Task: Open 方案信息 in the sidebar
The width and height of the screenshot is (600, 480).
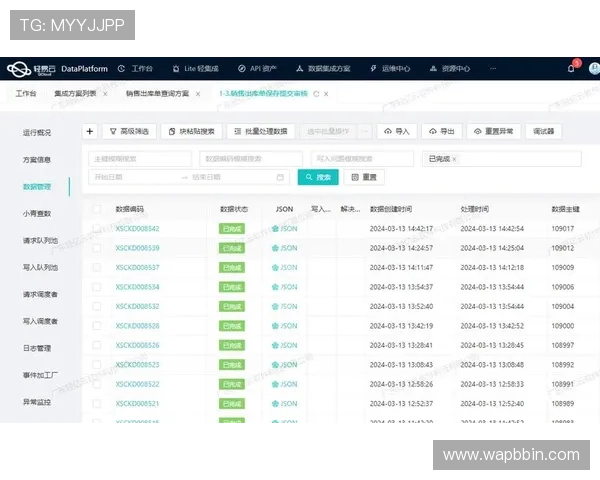Action: tap(37, 160)
